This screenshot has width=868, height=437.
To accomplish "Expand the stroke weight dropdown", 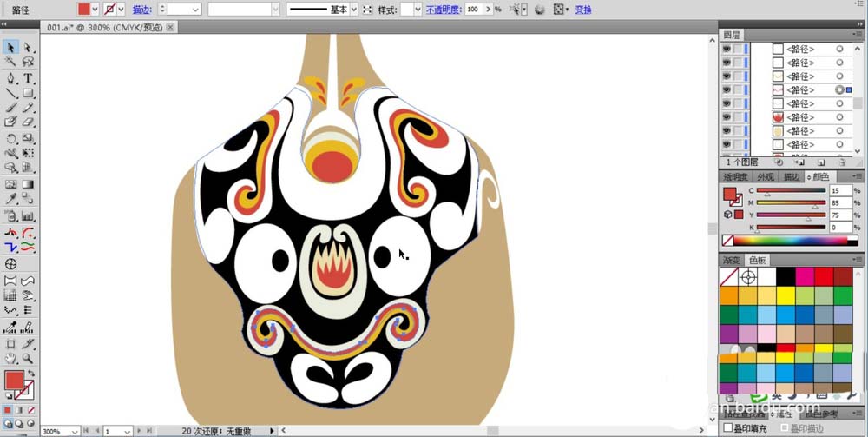I will pos(194,10).
